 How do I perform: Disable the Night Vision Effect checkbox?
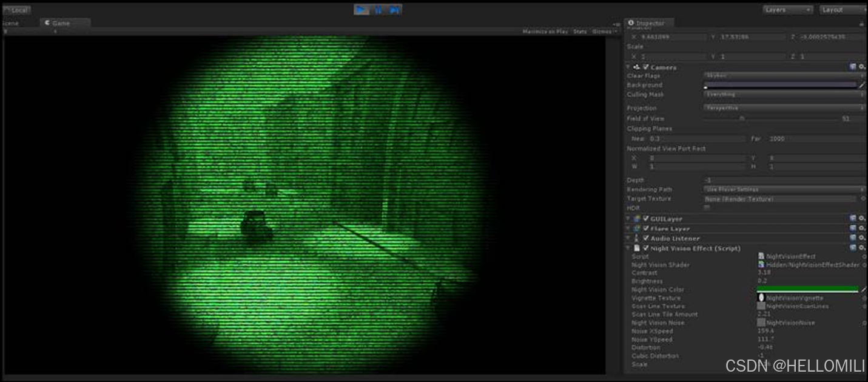click(x=646, y=248)
